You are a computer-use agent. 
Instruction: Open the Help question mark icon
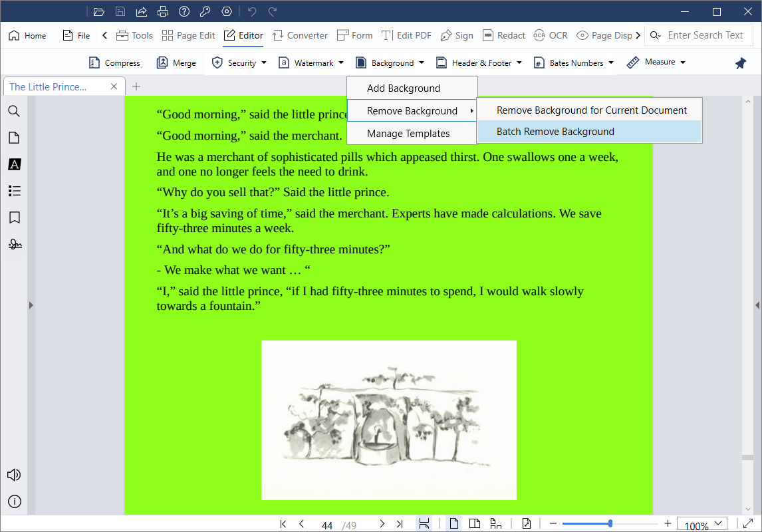(x=184, y=12)
